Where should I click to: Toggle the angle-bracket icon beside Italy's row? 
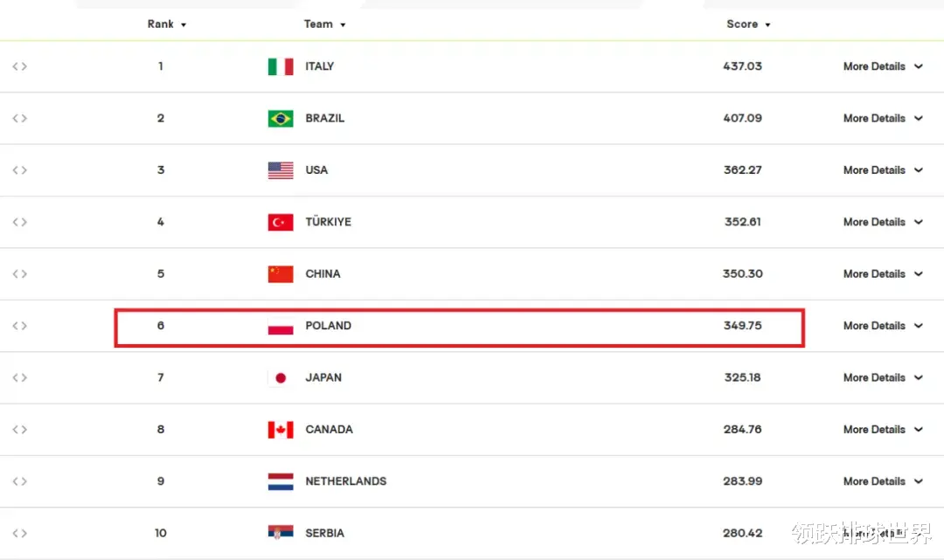coord(19,66)
